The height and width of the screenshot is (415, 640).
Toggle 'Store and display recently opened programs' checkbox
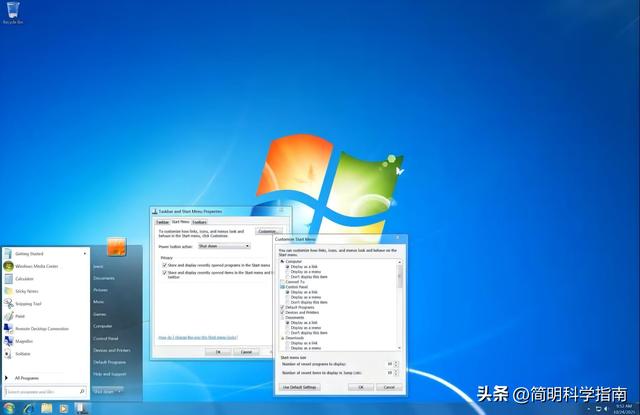click(x=164, y=264)
